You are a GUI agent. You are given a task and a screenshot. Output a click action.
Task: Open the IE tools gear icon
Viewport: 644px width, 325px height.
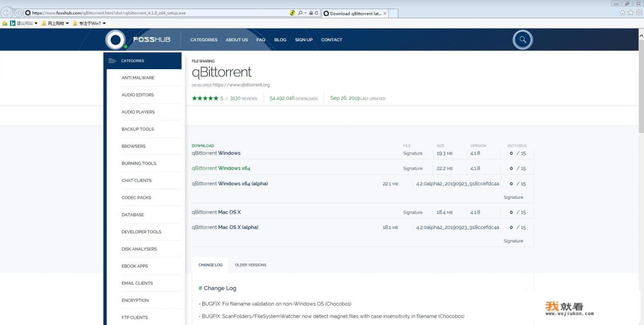tap(638, 13)
